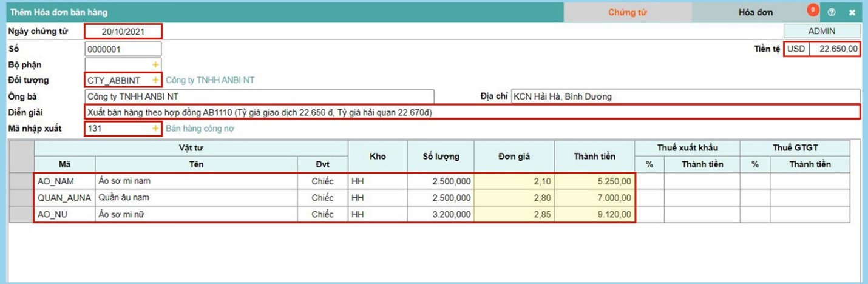Select the AO_NAM item code cell
The width and height of the screenshot is (868, 284).
pyautogui.click(x=64, y=181)
